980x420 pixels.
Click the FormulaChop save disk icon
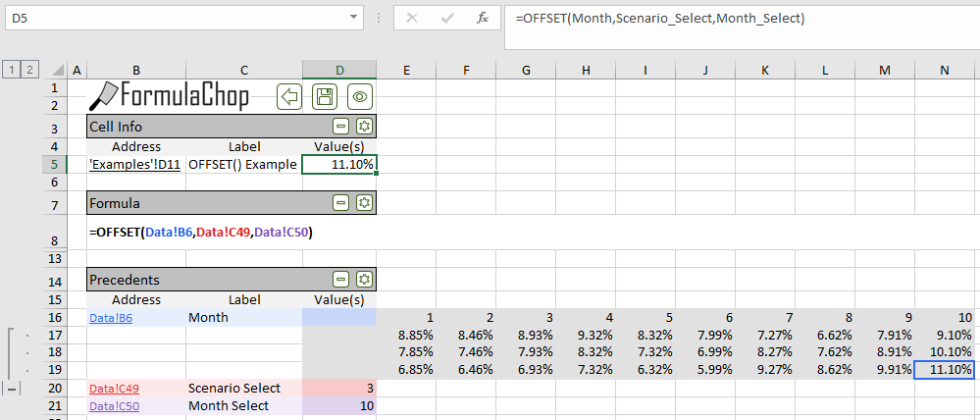325,95
